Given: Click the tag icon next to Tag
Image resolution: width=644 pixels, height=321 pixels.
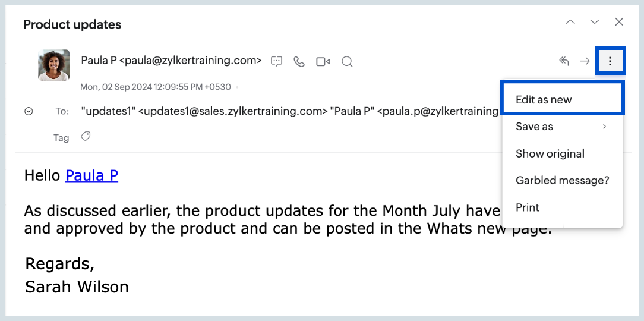Looking at the screenshot, I should tap(86, 137).
